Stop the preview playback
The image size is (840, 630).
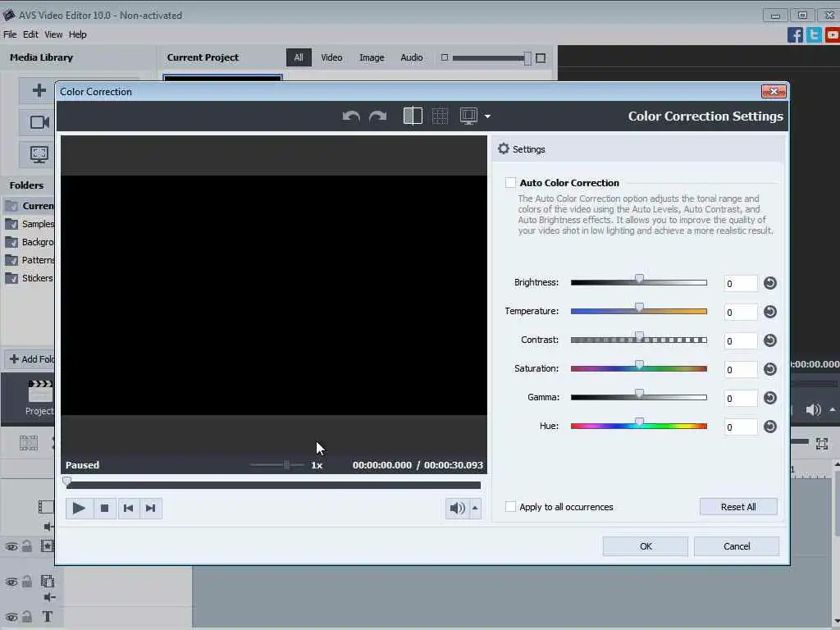[x=104, y=508]
